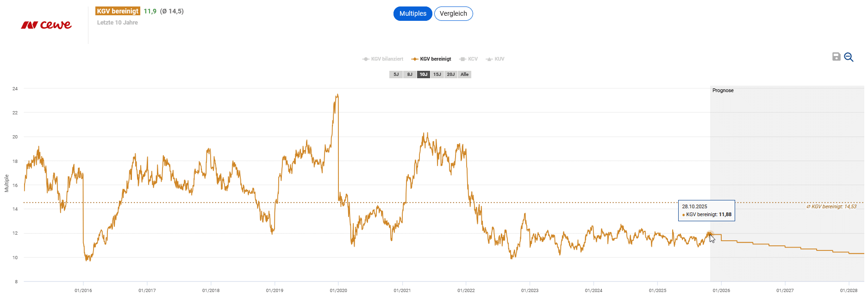This screenshot has width=868, height=299.
Task: Click the save chart icon
Action: [836, 56]
